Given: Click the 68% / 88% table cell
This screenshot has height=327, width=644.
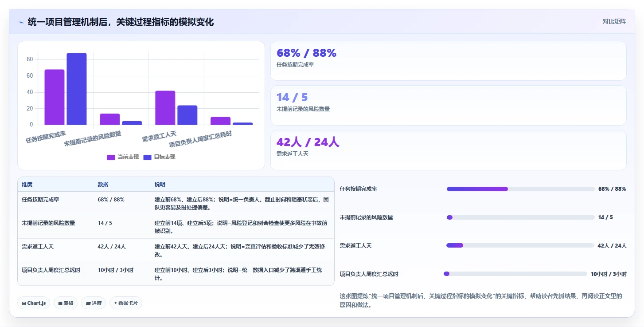Looking at the screenshot, I should 111,200.
